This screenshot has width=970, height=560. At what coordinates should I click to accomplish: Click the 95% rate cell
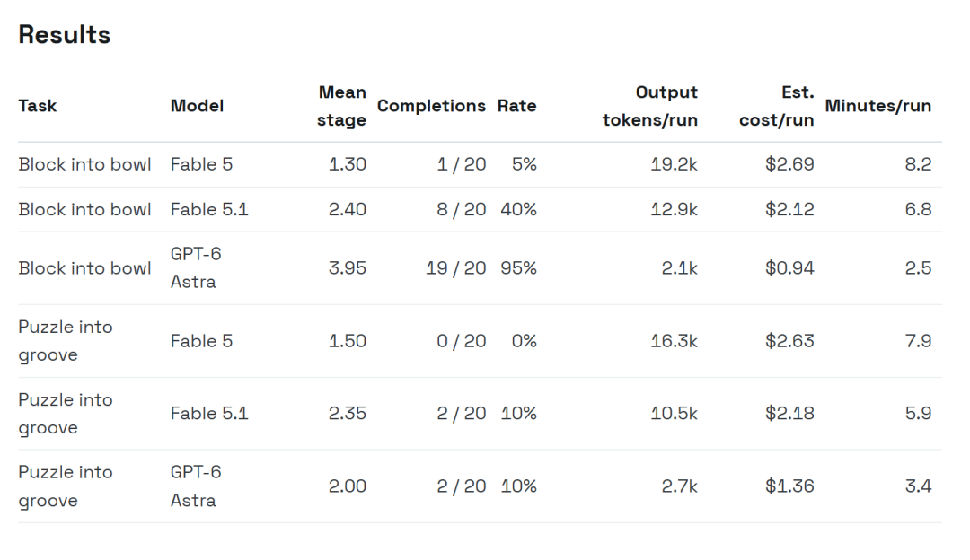click(x=518, y=268)
